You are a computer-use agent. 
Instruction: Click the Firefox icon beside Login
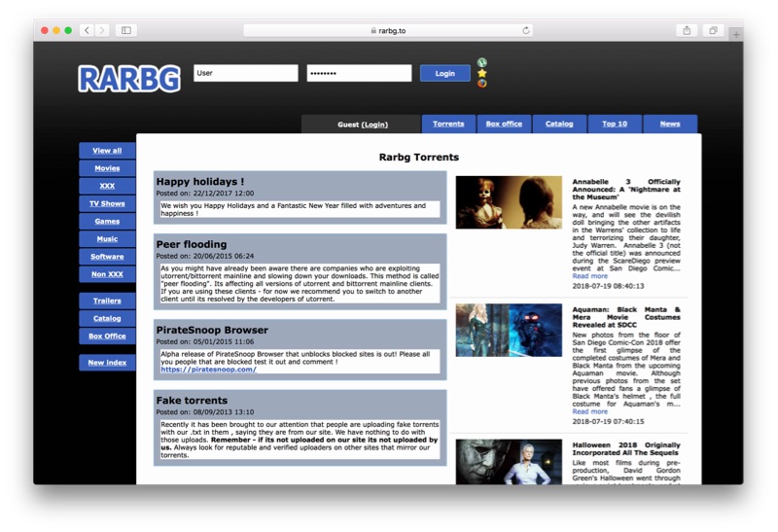[x=482, y=84]
